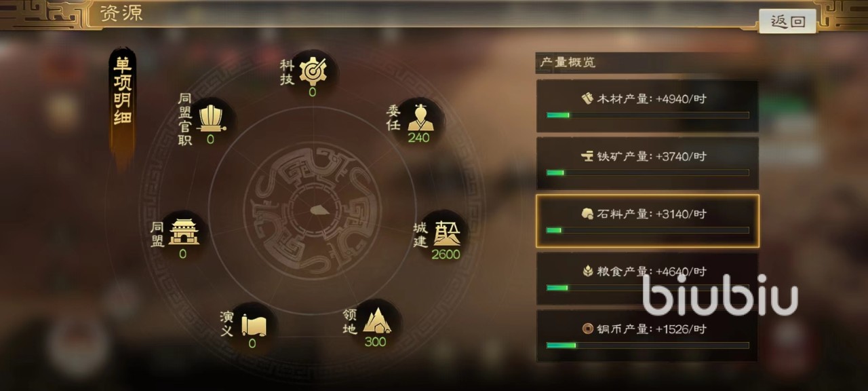Click the central stone emblem icon
This screenshot has width=868, height=391.
tap(317, 209)
